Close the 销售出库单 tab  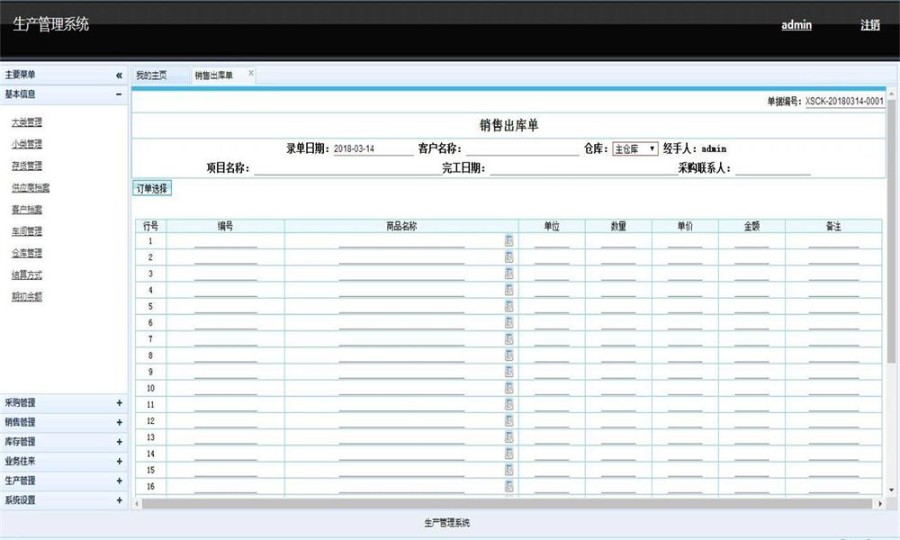251,73
